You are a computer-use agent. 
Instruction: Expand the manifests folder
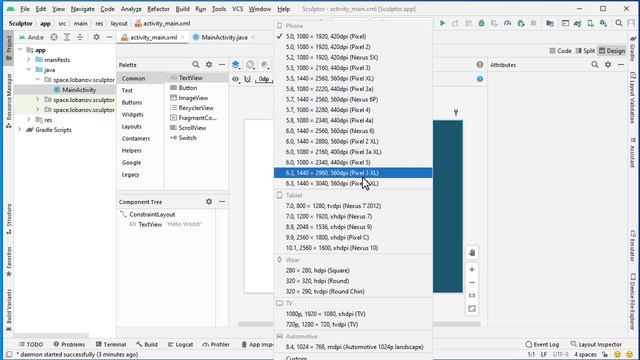pyautogui.click(x=29, y=60)
